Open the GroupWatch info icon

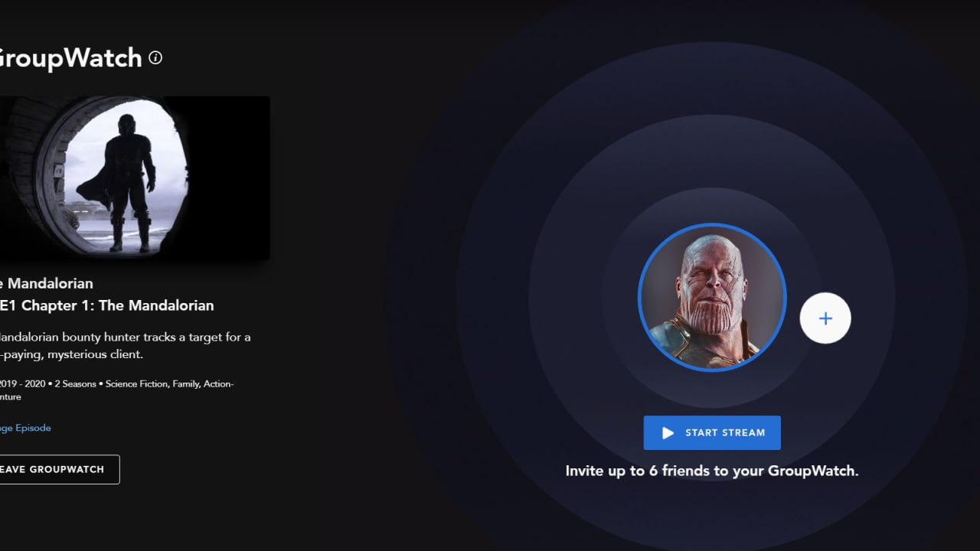(155, 57)
